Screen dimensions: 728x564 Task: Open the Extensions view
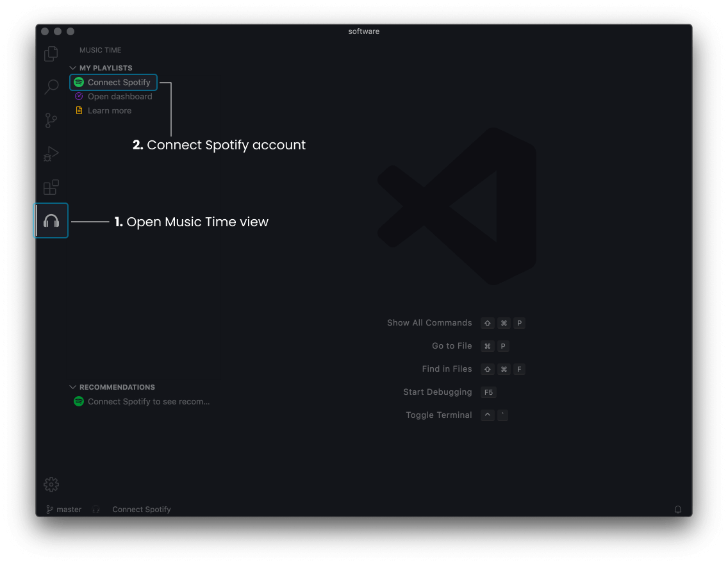[51, 187]
